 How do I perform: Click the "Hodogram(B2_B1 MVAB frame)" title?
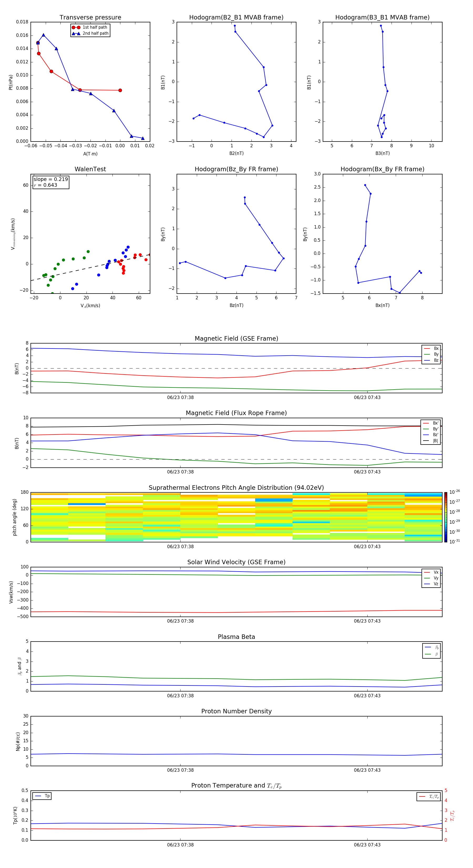(x=236, y=17)
